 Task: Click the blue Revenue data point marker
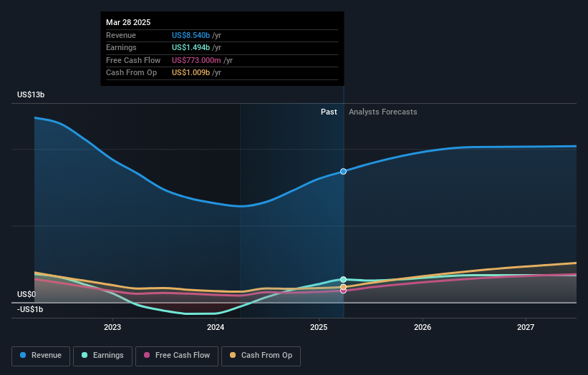pos(343,172)
